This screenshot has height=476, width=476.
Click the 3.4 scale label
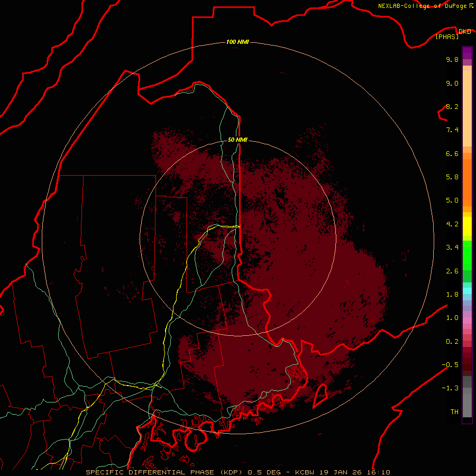(452, 248)
